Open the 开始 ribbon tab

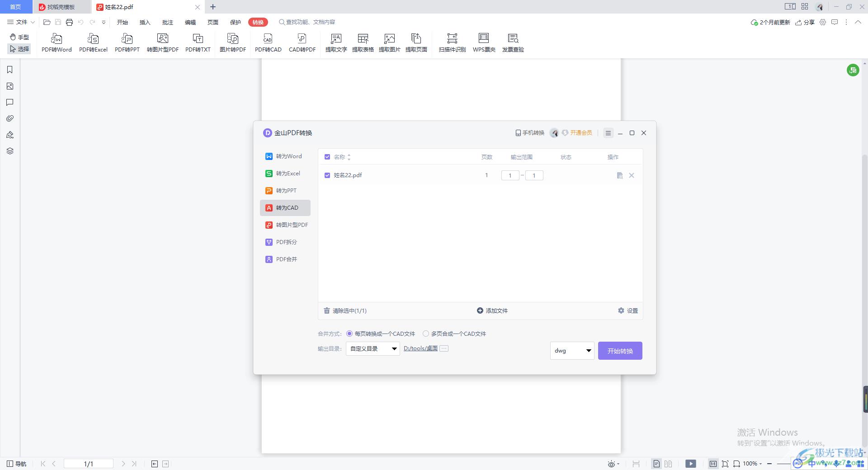(123, 22)
